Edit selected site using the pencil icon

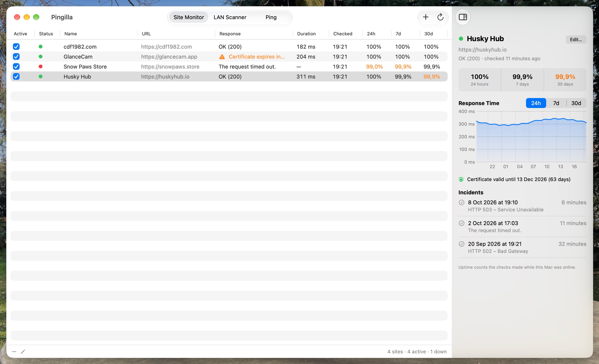coord(23,351)
